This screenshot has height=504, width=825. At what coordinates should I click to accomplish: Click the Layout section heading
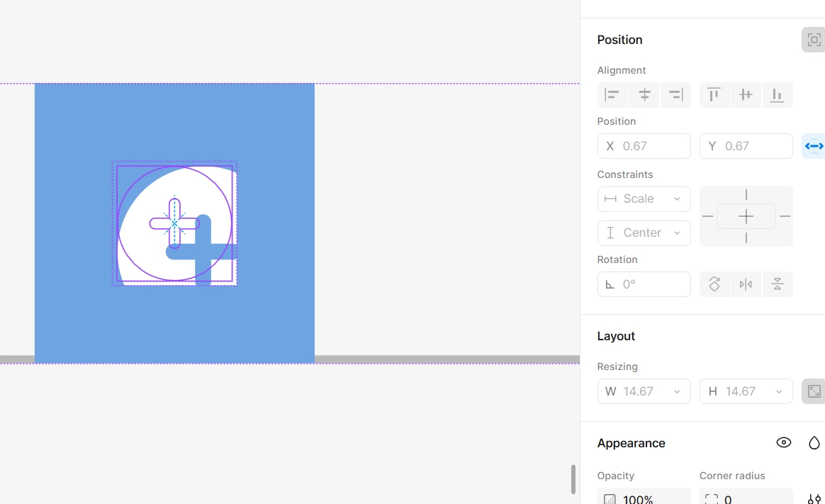(x=616, y=336)
